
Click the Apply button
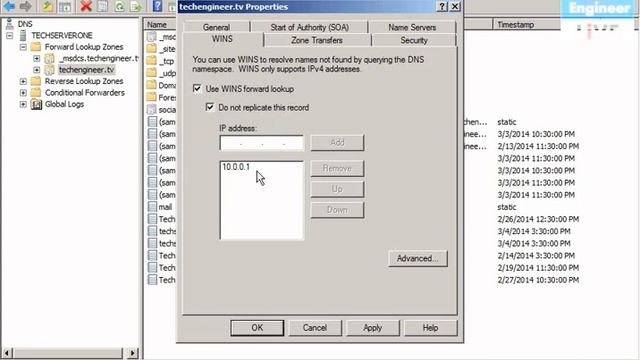click(x=372, y=328)
